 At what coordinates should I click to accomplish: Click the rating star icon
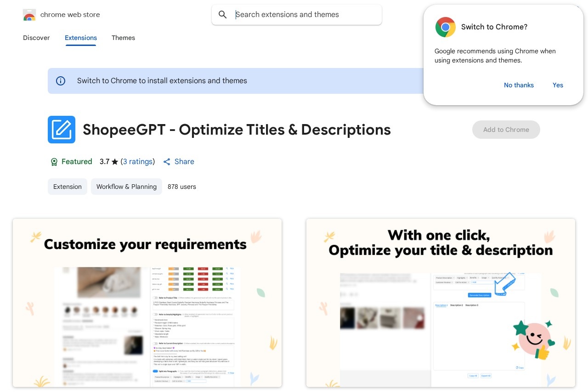click(x=115, y=162)
